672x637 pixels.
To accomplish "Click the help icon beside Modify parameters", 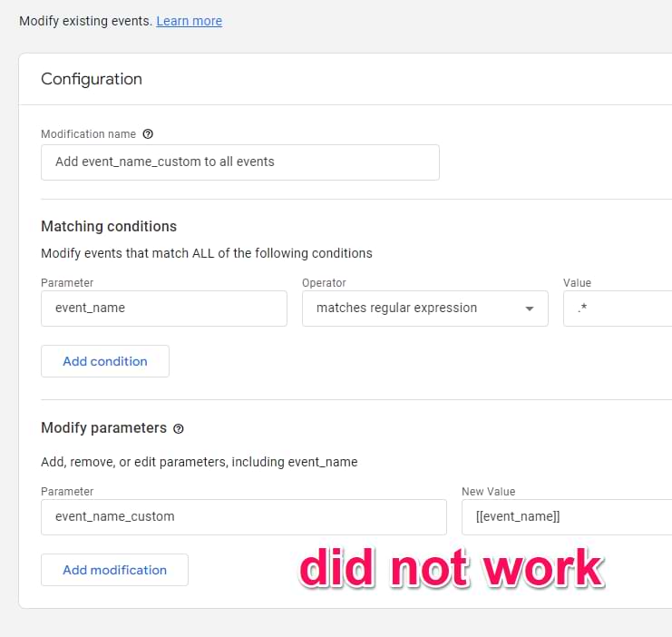I will [179, 428].
